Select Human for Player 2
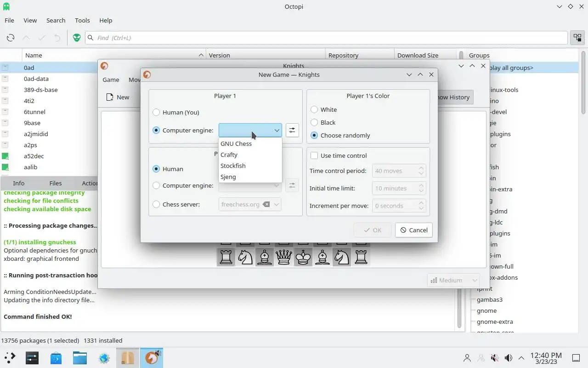This screenshot has width=588, height=368. (x=168, y=169)
